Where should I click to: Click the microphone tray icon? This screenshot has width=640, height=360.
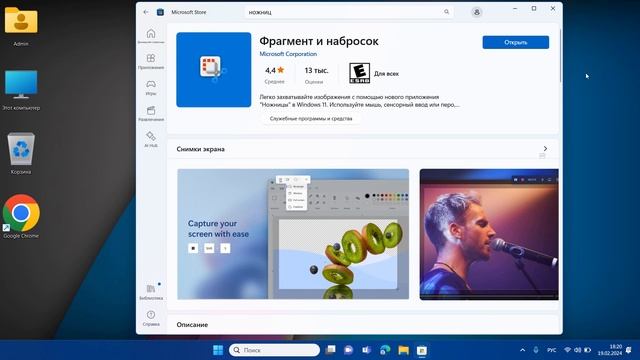[x=536, y=350]
